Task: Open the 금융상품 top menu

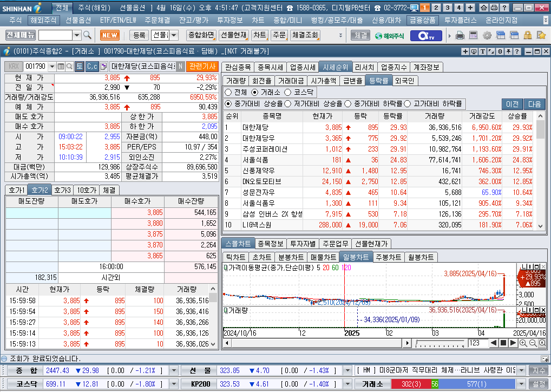Action: pos(423,21)
